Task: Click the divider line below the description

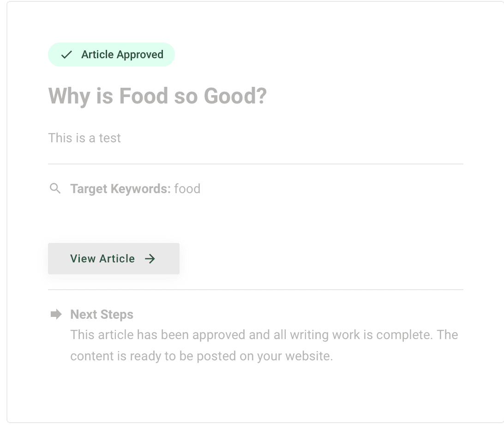Action: [x=255, y=164]
